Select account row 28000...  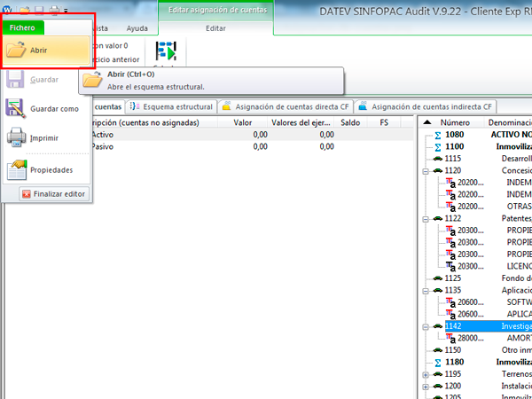pyautogui.click(x=471, y=338)
